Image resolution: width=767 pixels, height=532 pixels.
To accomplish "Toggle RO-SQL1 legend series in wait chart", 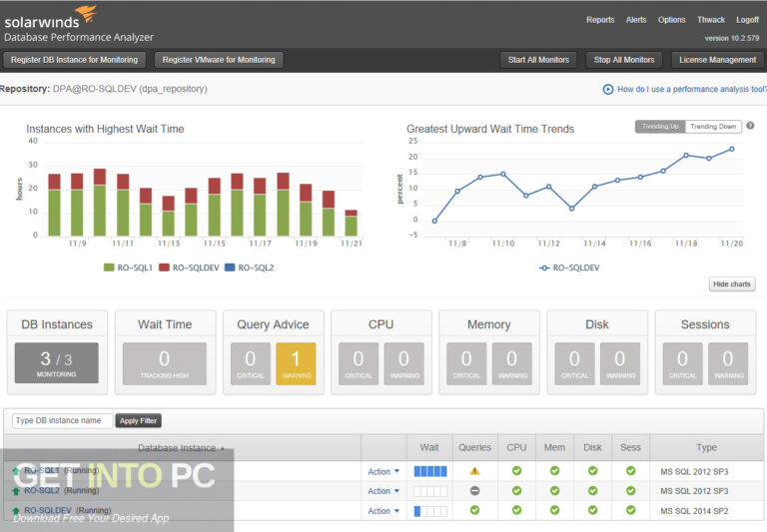I will (x=128, y=267).
